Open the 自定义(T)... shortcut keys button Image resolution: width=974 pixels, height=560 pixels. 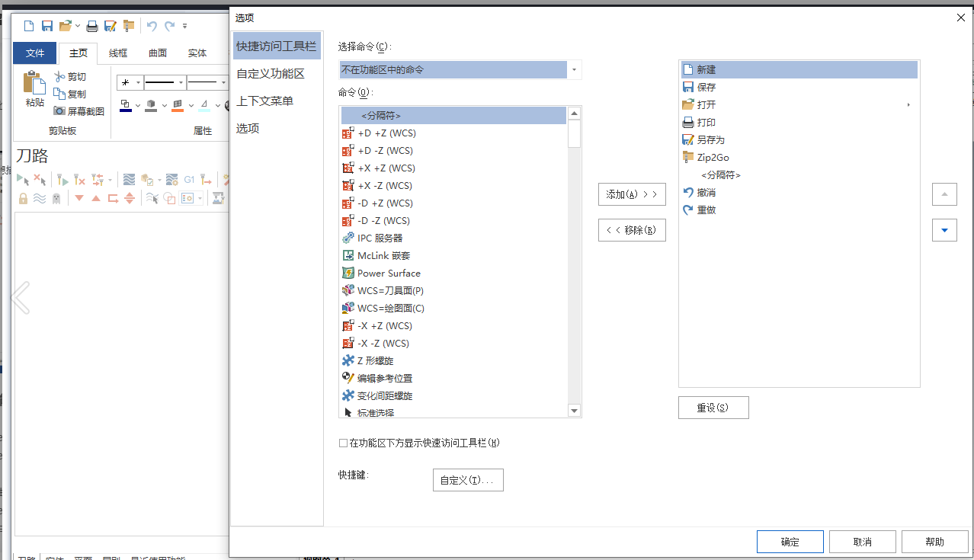(x=468, y=480)
